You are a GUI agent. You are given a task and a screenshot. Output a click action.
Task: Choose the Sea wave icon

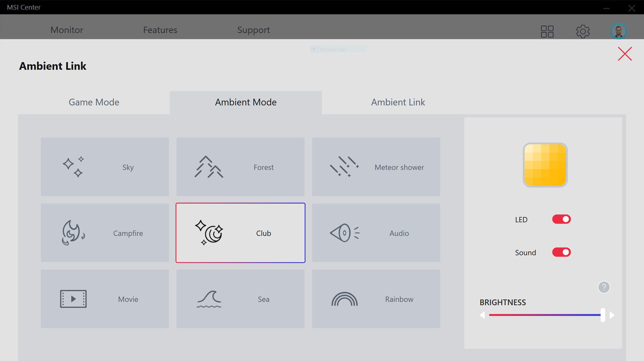[x=209, y=299]
